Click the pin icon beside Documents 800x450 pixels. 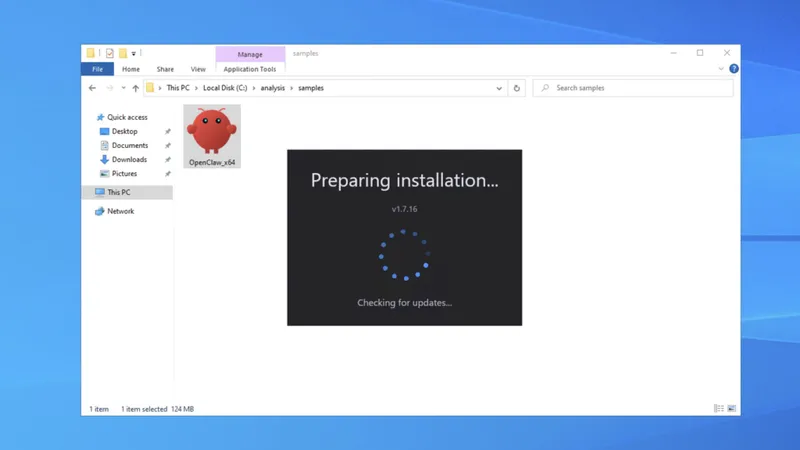click(167, 145)
